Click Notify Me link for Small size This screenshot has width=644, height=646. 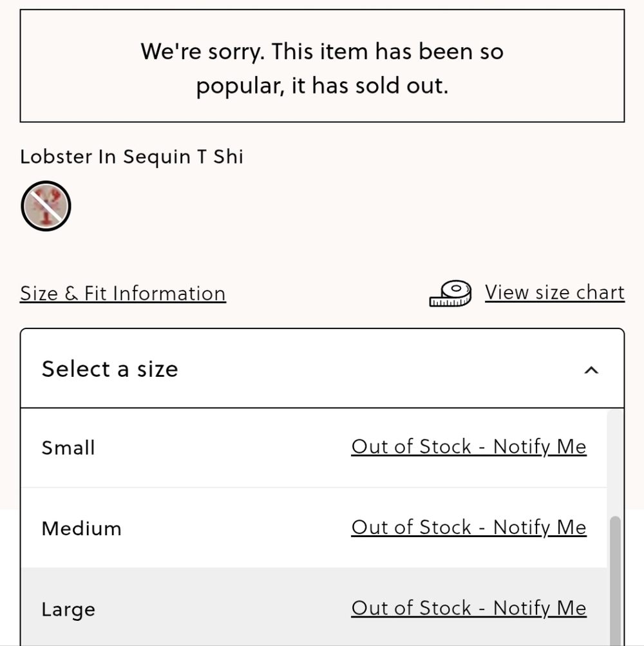tap(469, 447)
